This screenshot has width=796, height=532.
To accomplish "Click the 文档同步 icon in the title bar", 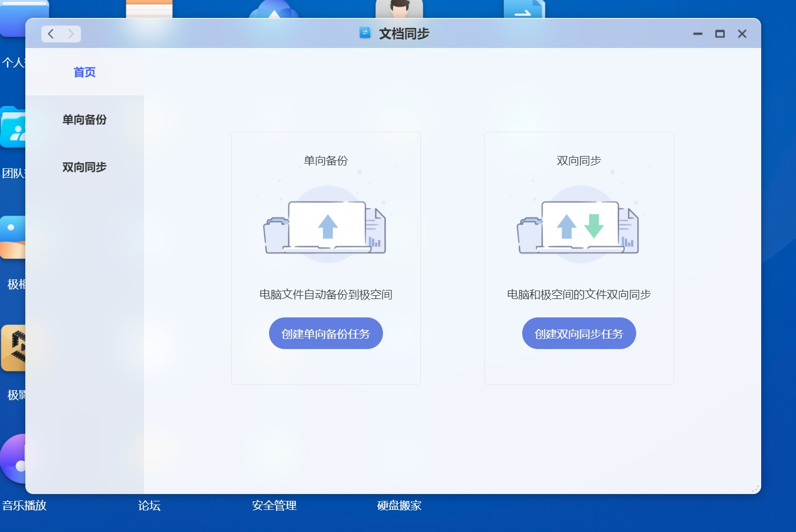I will click(365, 33).
